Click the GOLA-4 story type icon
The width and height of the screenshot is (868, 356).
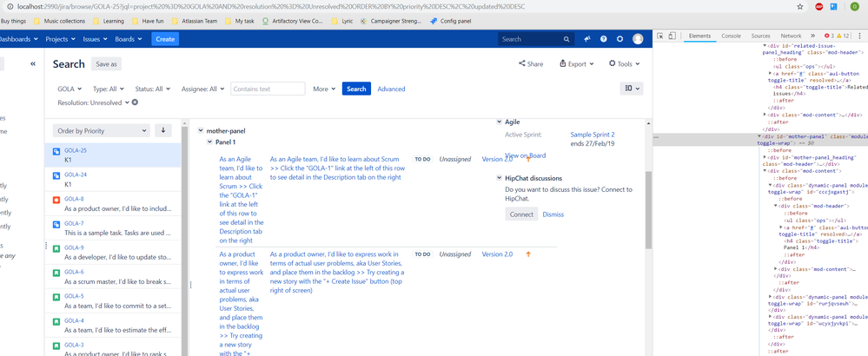tap(56, 322)
